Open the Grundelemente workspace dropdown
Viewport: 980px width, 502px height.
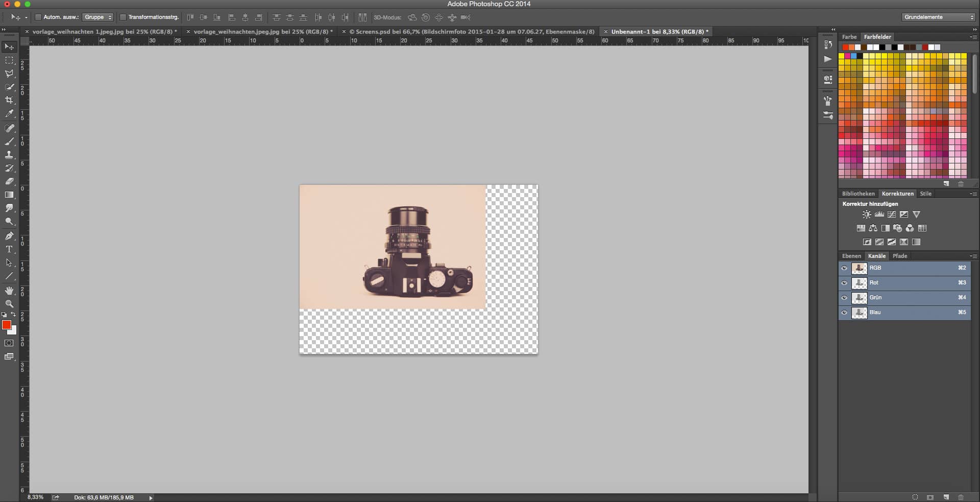coord(939,17)
